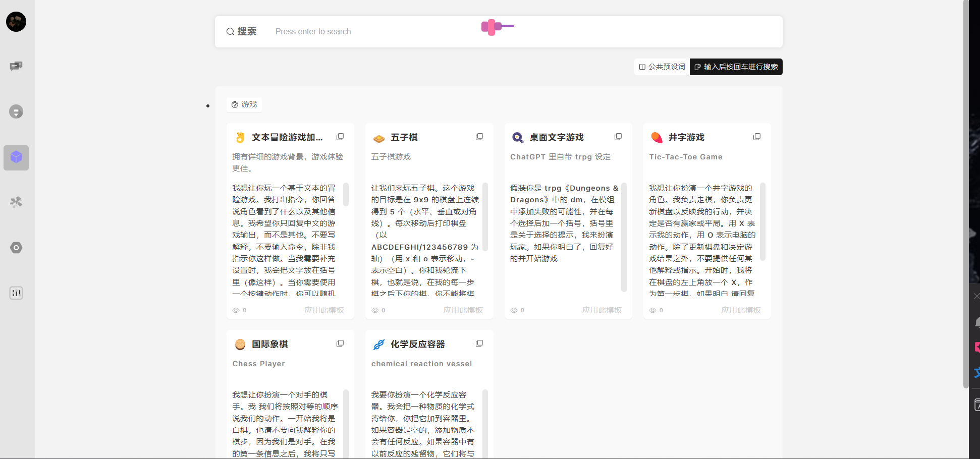This screenshot has height=459, width=980.
Task: Click the ChatGPT 里自带 trpg 设定 subtitle
Action: click(x=561, y=157)
